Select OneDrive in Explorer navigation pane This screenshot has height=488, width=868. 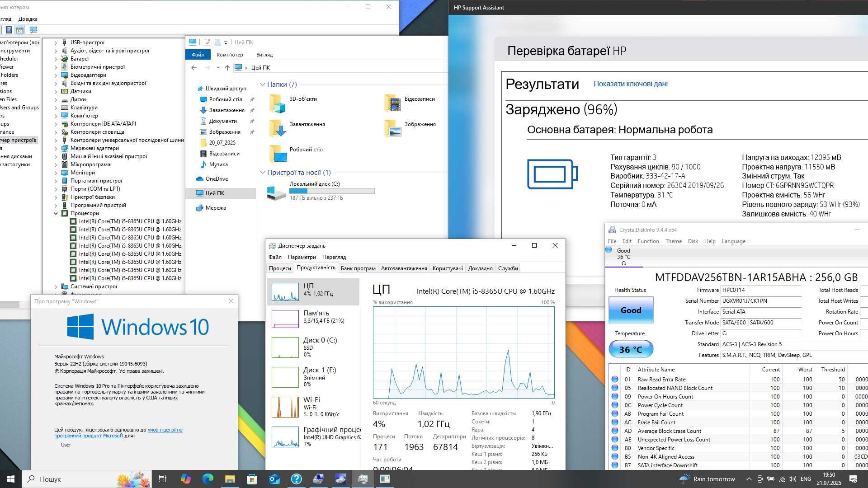click(216, 179)
